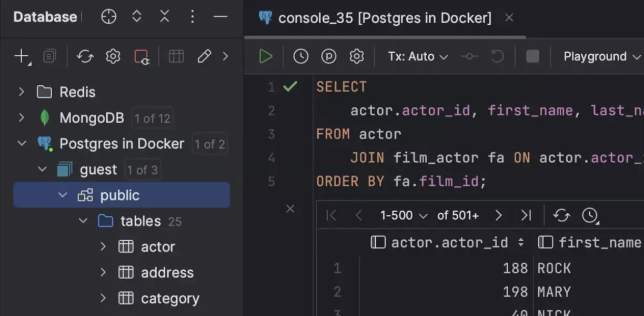The height and width of the screenshot is (316, 644).
Task: Run the query with green Execute button
Action: point(266,56)
